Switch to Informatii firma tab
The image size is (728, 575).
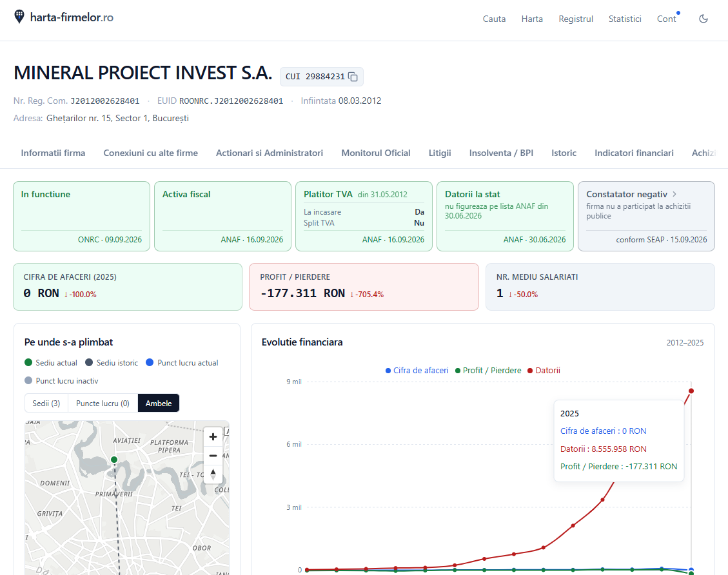click(53, 153)
